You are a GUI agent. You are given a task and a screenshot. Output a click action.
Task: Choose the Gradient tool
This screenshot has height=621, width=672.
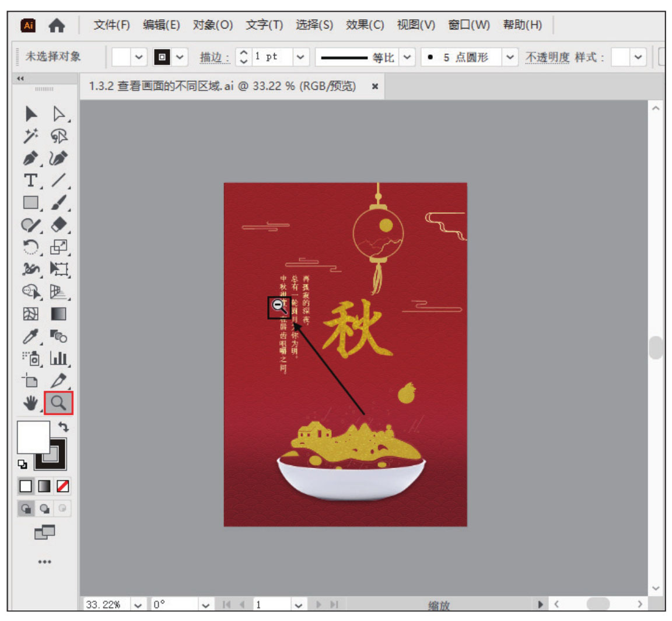58,314
